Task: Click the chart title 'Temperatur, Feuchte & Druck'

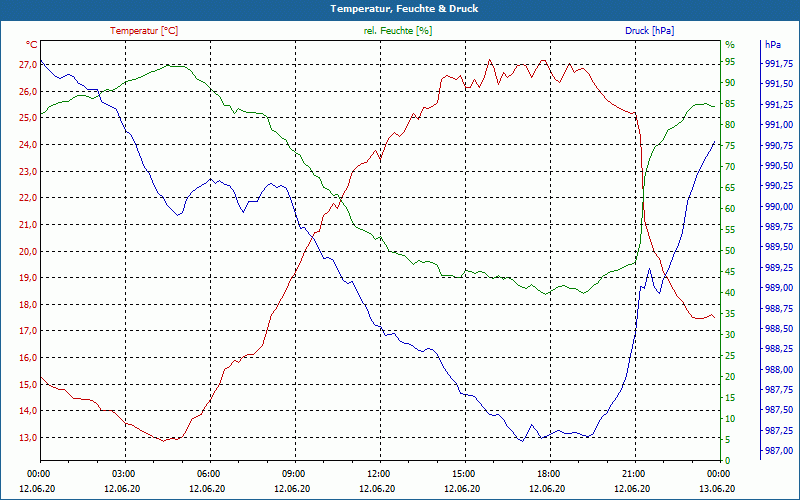Action: tap(404, 9)
